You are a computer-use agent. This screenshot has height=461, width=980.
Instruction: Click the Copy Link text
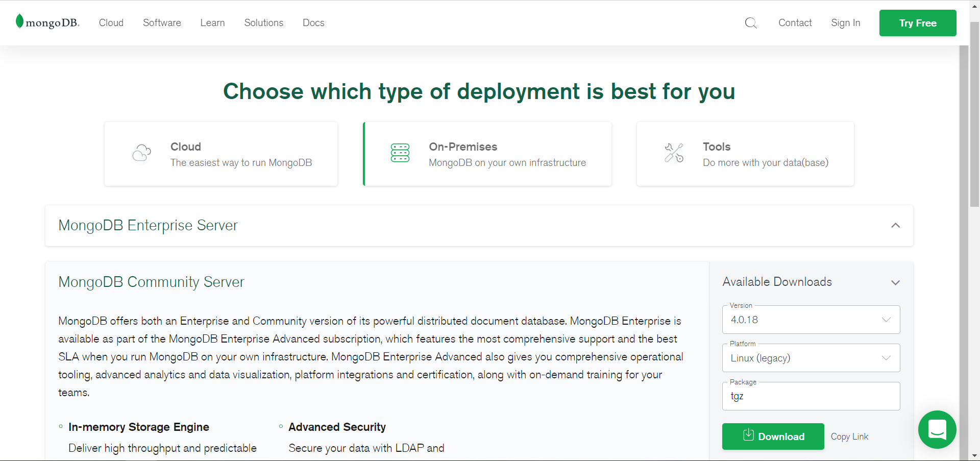849,436
